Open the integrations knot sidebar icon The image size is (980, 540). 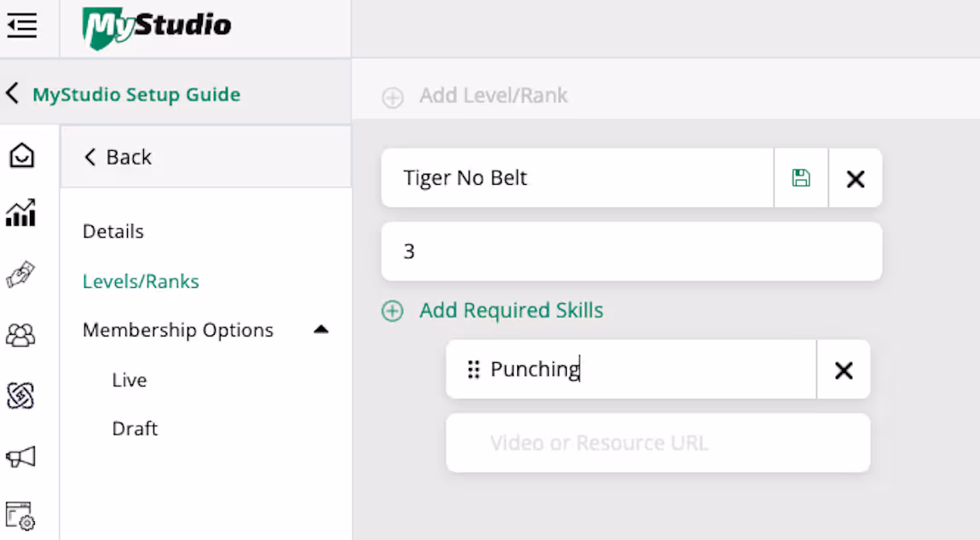coord(21,395)
